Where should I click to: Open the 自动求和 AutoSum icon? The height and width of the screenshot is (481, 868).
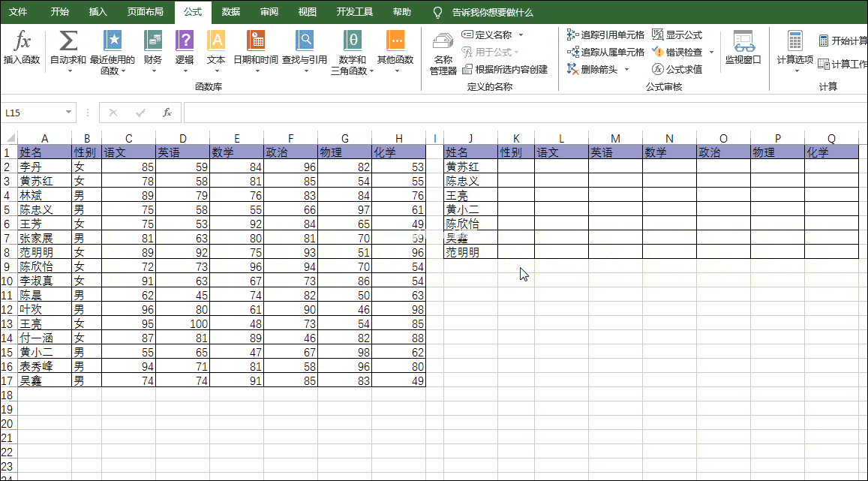[68, 42]
